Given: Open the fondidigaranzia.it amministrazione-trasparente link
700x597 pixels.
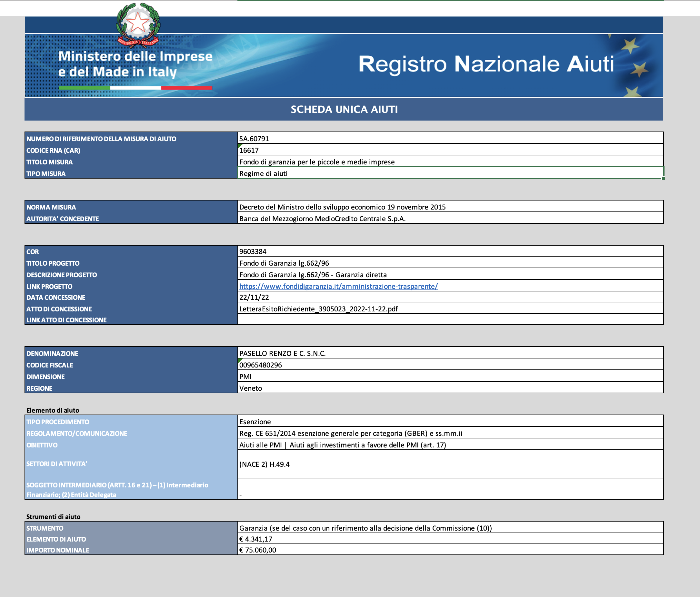Looking at the screenshot, I should [338, 286].
